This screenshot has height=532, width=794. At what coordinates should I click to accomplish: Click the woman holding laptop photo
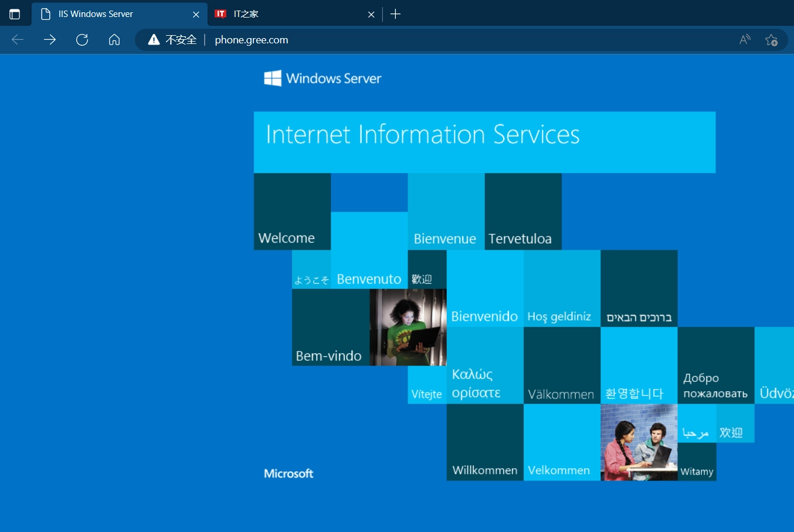tap(408, 327)
